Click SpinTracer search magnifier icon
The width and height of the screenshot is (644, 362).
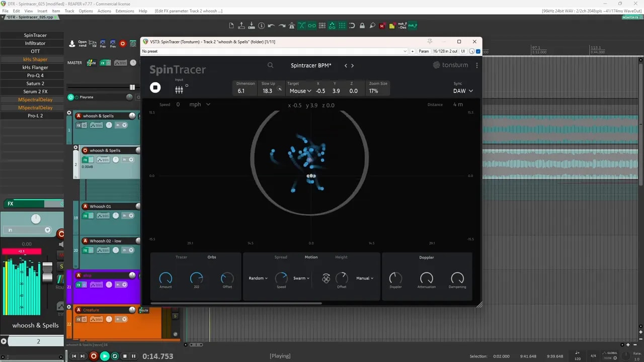point(271,65)
